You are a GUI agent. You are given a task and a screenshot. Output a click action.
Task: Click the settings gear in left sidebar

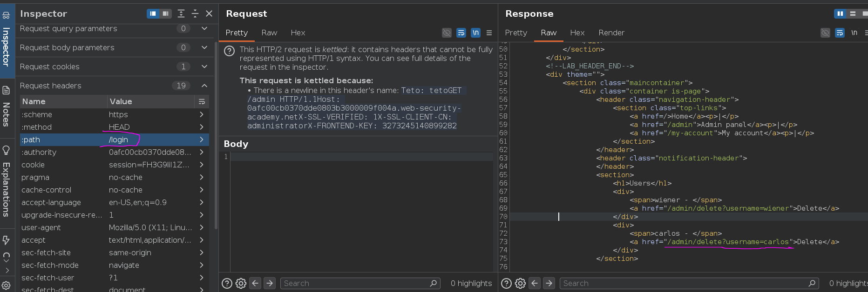pos(6,286)
